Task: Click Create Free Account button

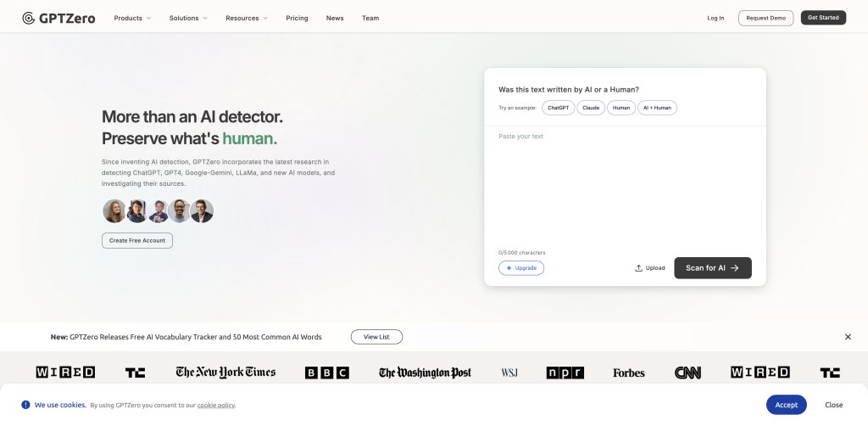Action: pyautogui.click(x=137, y=240)
